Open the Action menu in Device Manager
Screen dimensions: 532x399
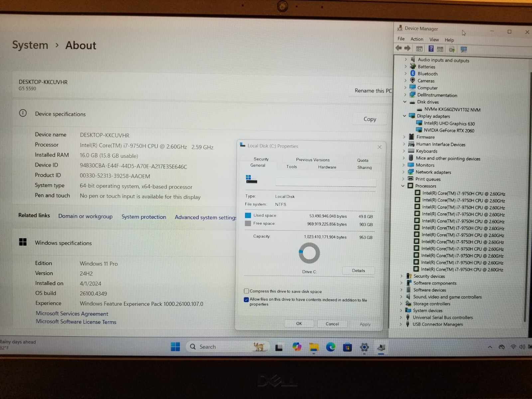coord(417,39)
